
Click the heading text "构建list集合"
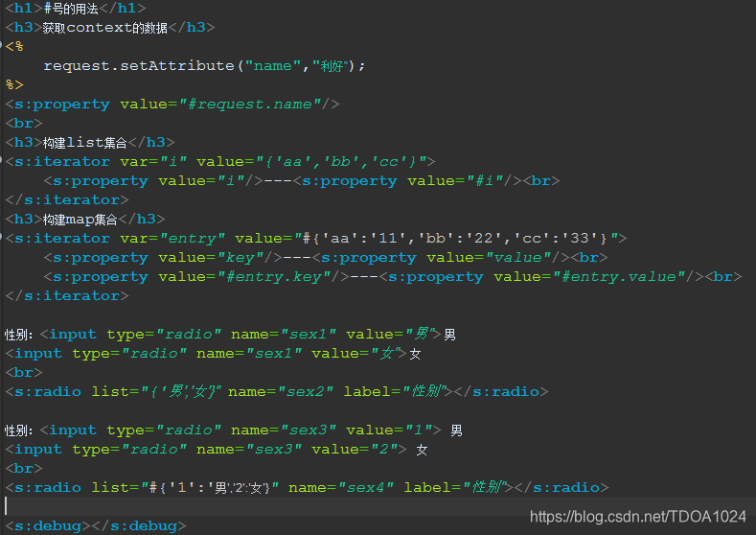tap(84, 142)
